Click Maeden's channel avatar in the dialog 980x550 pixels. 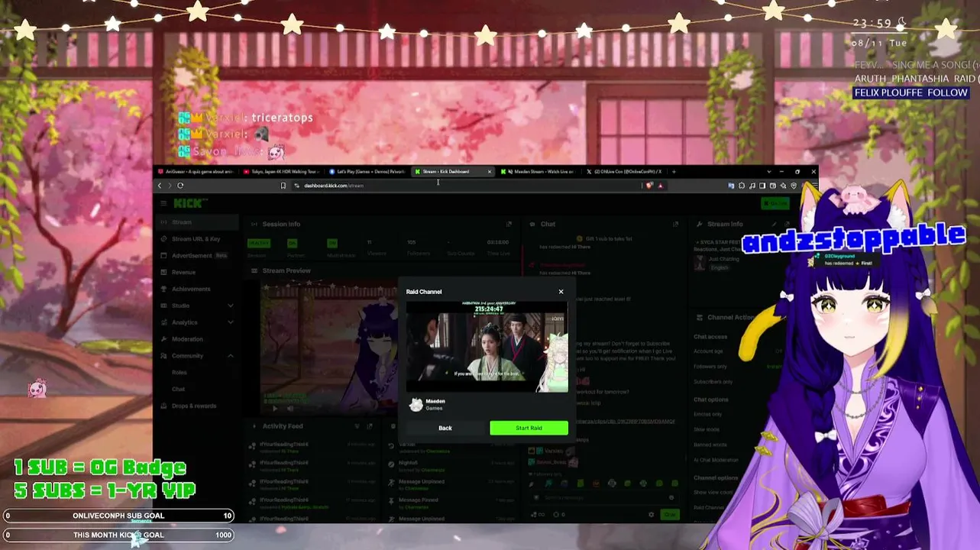(416, 405)
